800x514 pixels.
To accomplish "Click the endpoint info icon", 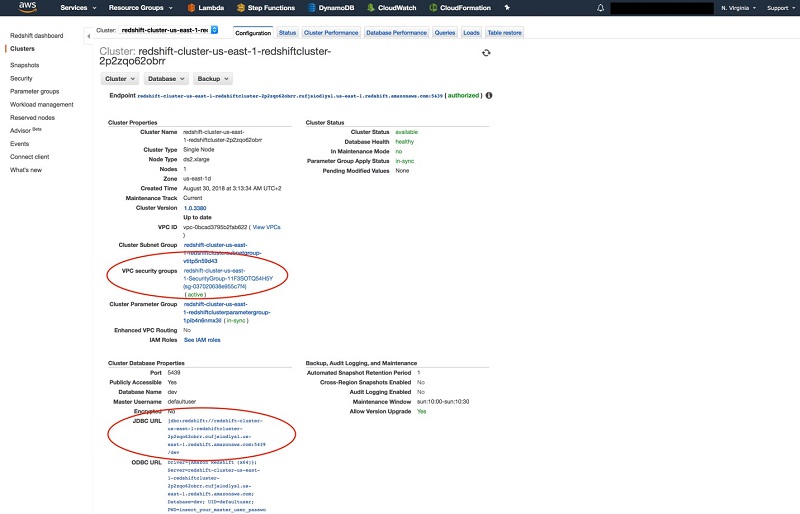I will click(x=489, y=95).
